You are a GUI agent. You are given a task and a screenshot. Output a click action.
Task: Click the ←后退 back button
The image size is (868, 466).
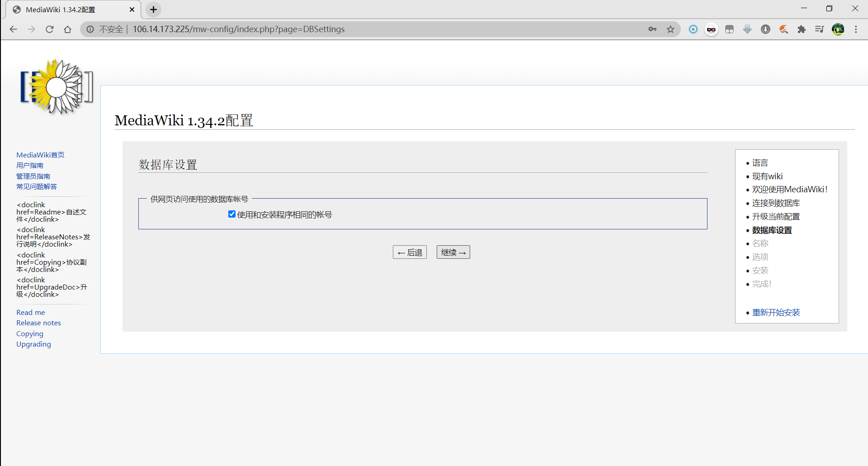click(410, 252)
